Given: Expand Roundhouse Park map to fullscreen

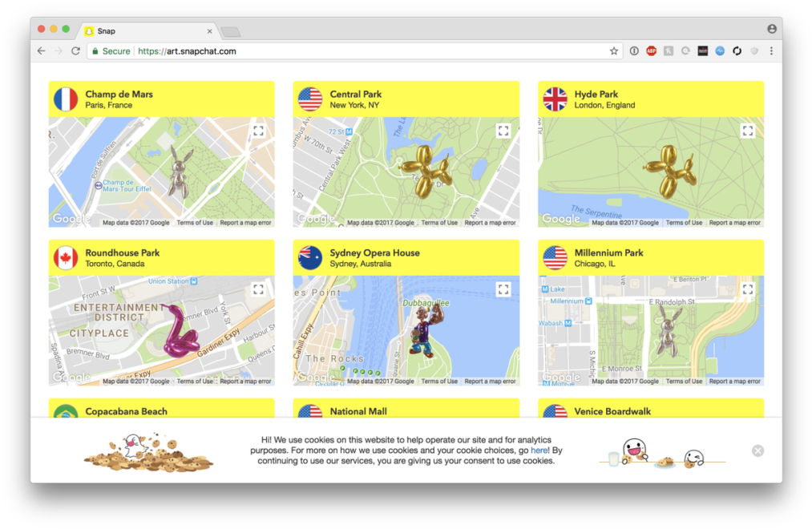Looking at the screenshot, I should click(x=258, y=289).
